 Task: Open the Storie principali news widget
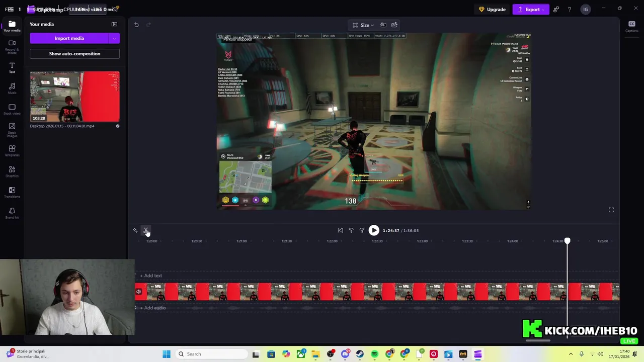26,354
